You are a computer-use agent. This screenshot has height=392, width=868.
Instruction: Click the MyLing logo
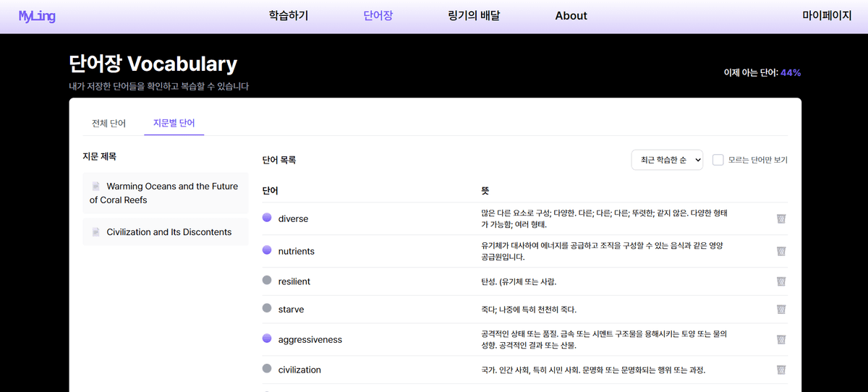(x=37, y=17)
